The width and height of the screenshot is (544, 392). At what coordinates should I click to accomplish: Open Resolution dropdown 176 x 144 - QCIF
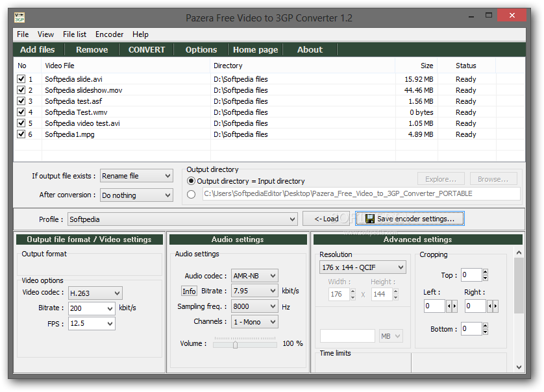(362, 267)
